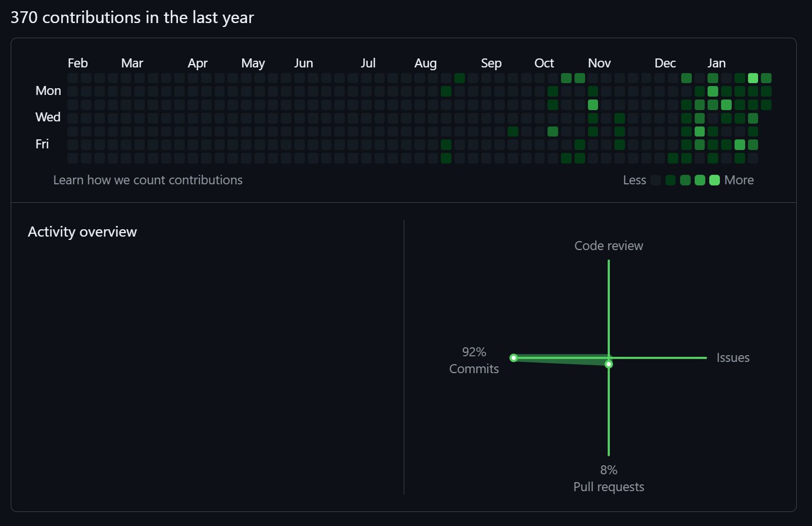Click the Activity overview heading

83,232
